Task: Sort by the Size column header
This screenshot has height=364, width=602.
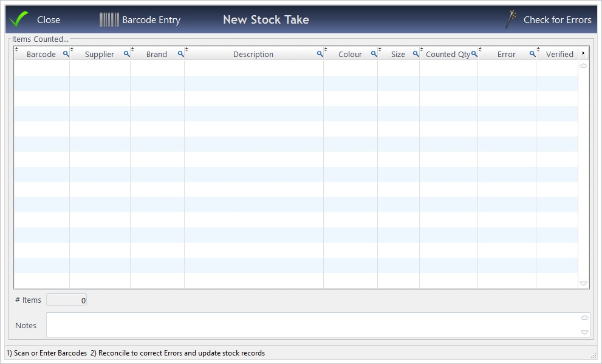Action: [398, 55]
